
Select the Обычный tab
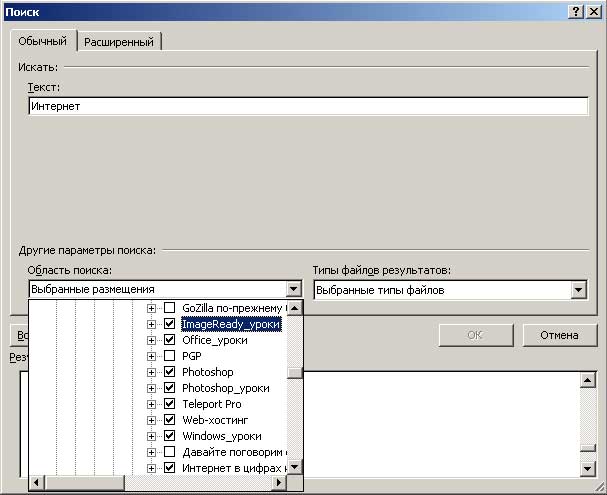pos(42,42)
